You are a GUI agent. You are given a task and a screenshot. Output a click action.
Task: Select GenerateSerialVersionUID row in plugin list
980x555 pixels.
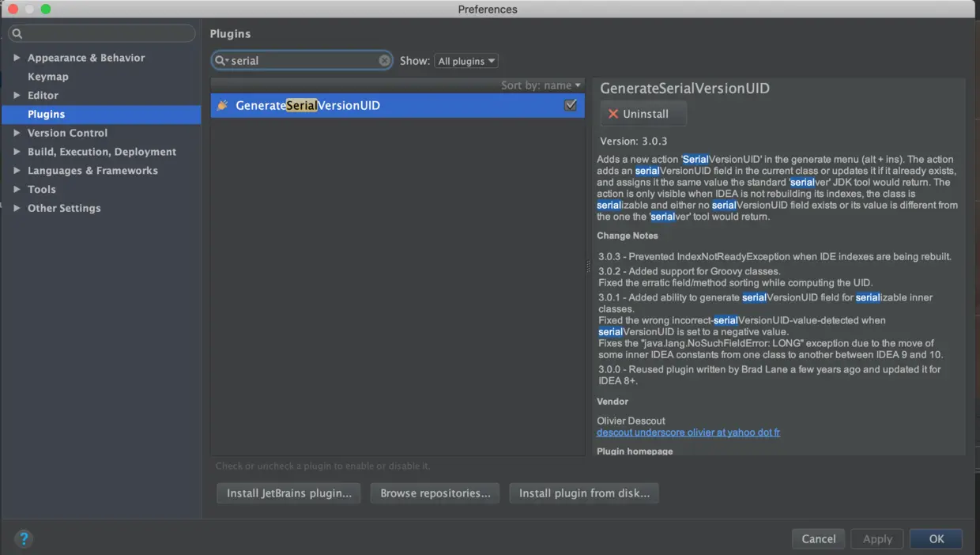(x=398, y=105)
